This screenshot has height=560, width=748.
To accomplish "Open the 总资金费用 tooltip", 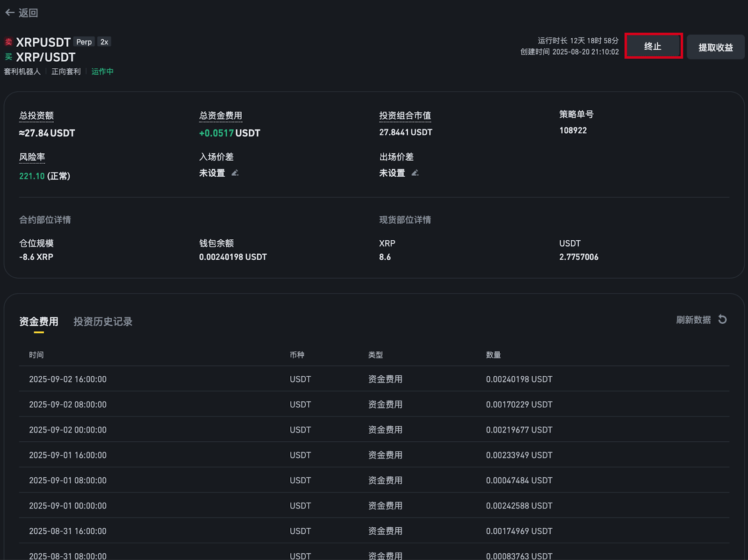I will (221, 115).
